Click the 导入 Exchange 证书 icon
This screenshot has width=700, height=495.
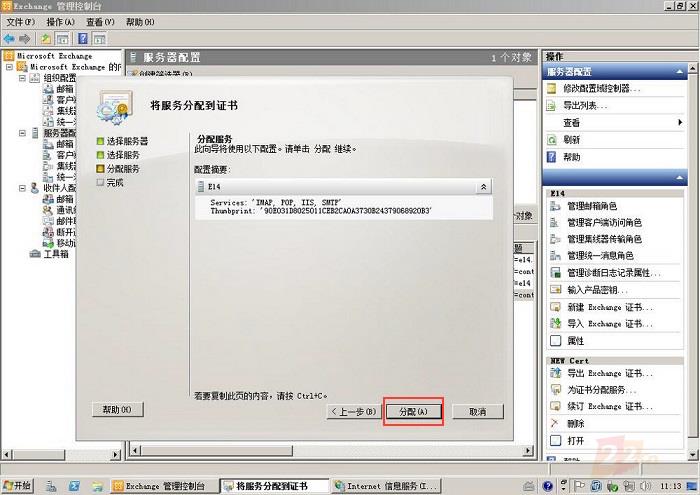click(x=555, y=324)
